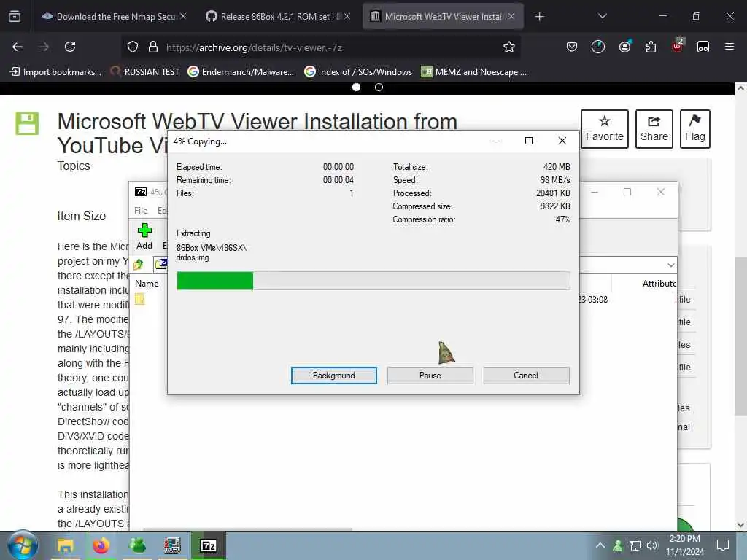
Task: Close the Nmap download tab
Action: (183, 17)
